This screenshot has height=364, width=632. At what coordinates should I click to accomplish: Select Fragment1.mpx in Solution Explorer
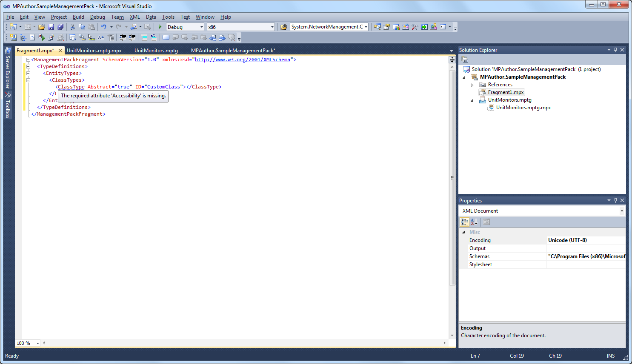[506, 92]
